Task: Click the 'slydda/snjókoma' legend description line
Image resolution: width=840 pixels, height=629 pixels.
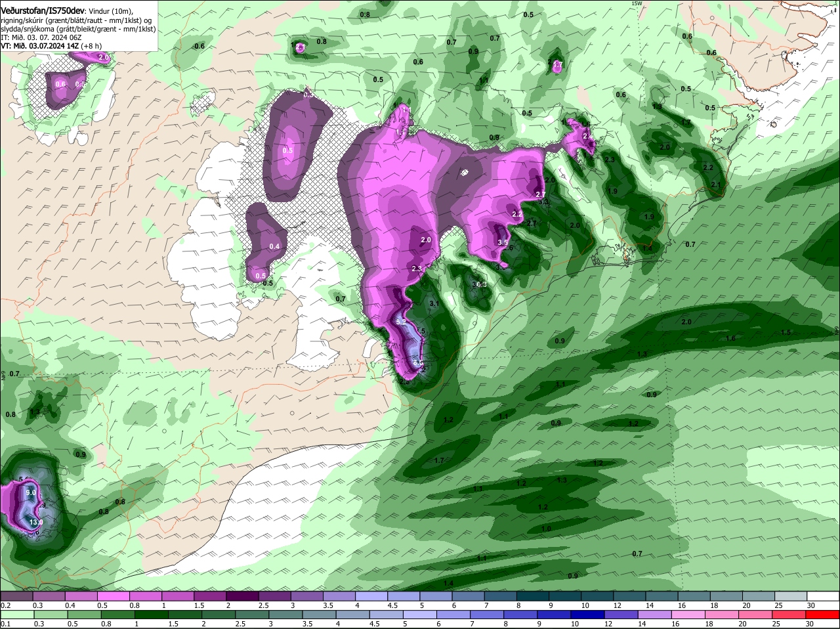Action: [78, 29]
